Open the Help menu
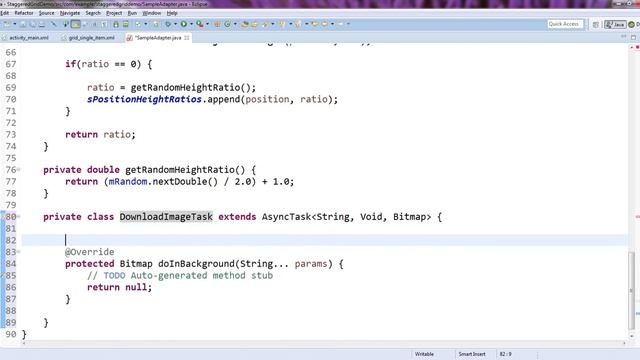Image resolution: width=640 pixels, height=360 pixels. coord(172,13)
